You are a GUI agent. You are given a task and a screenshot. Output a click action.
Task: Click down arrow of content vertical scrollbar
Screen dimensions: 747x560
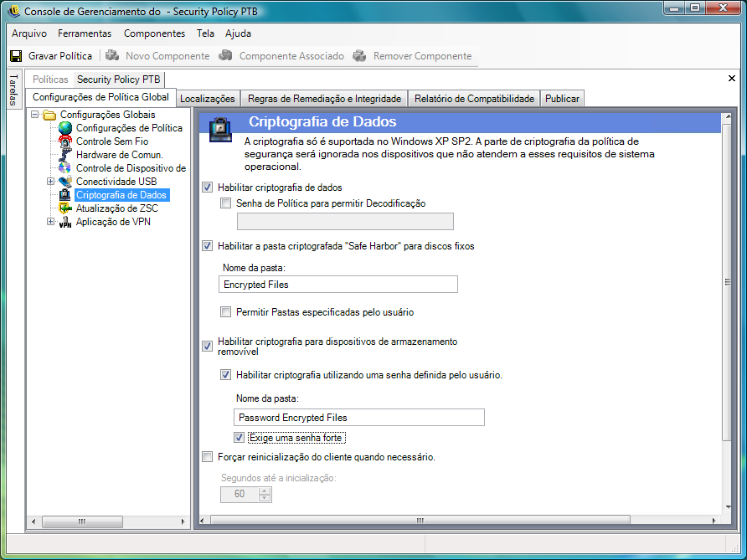[x=728, y=507]
